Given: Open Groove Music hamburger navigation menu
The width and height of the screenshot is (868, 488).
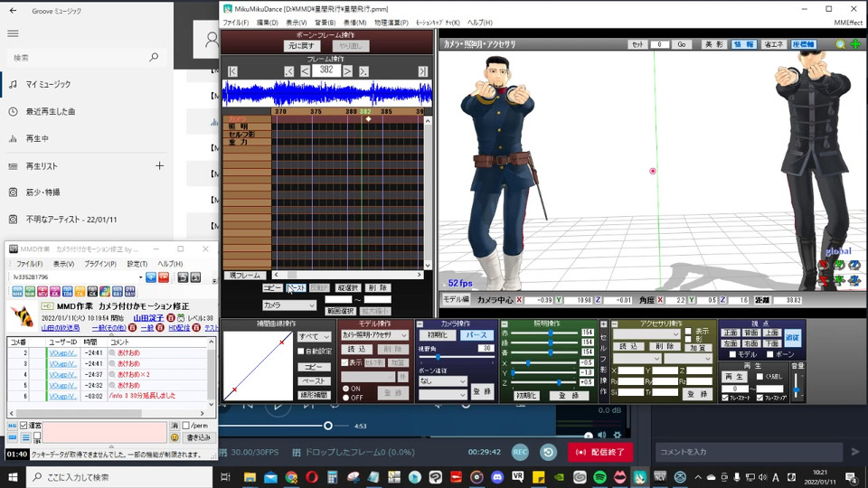Looking at the screenshot, I should pyautogui.click(x=13, y=33).
